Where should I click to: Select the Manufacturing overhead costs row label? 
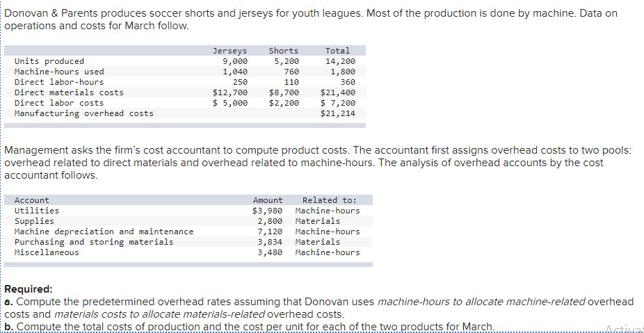tap(83, 113)
